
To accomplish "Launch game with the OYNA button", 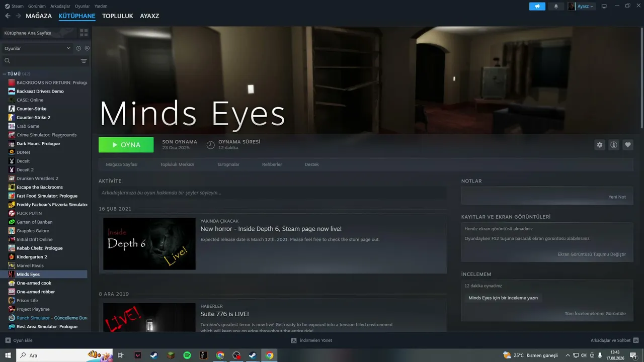I will tap(126, 145).
